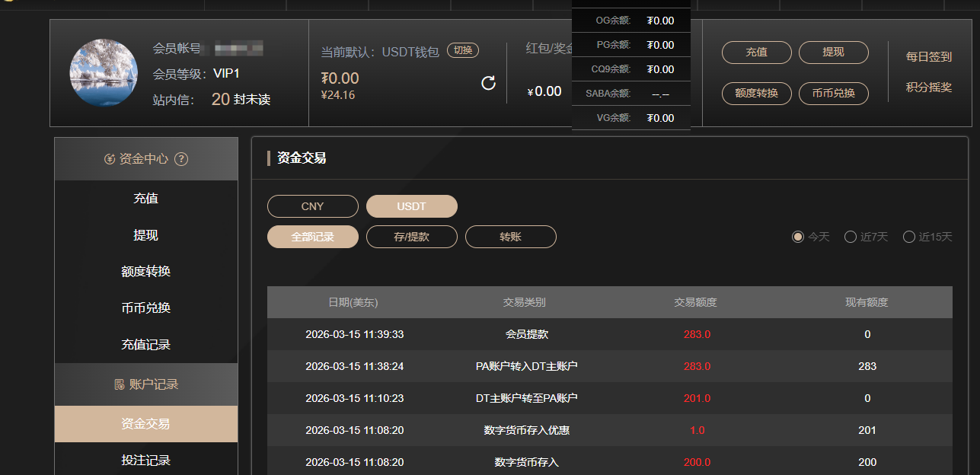
Task: Select the 存/提款 records filter tab
Action: (411, 237)
